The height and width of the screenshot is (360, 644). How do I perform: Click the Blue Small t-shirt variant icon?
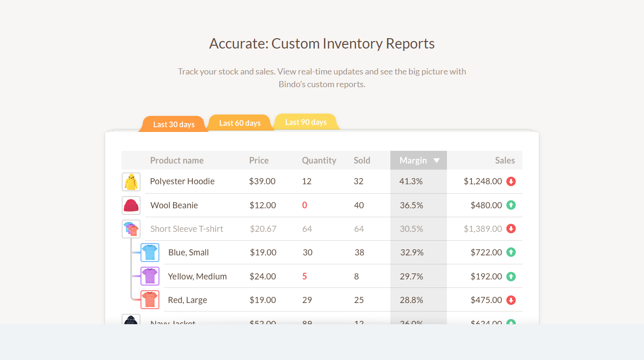[150, 252]
